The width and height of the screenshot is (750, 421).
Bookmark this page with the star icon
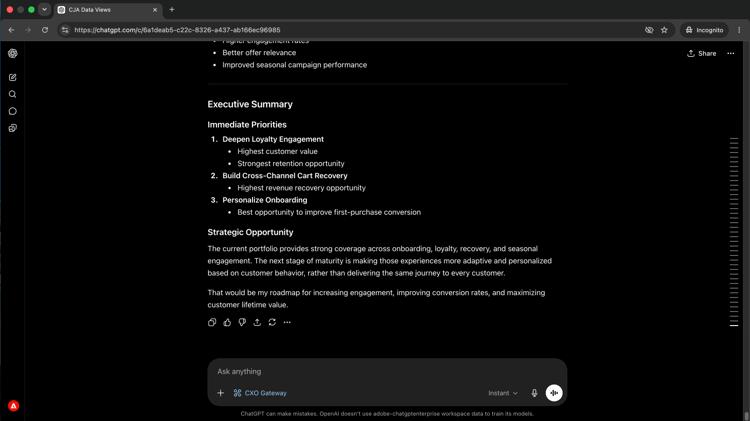click(664, 30)
